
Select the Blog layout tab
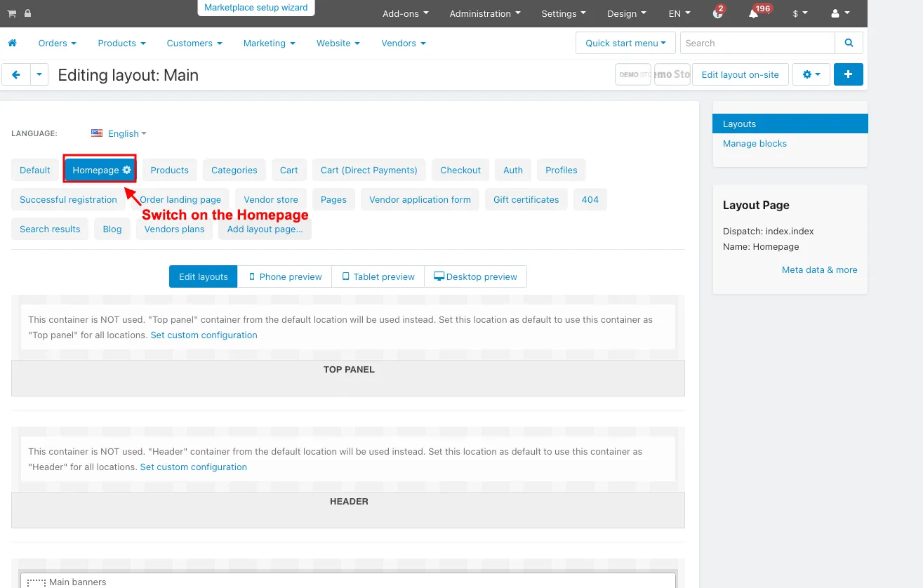tap(112, 229)
